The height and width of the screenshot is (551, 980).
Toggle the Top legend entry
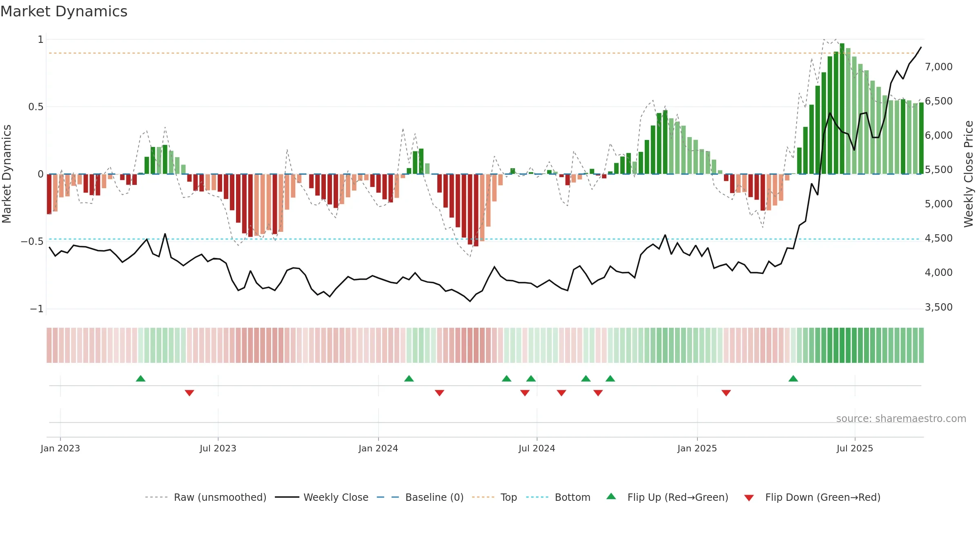(494, 497)
